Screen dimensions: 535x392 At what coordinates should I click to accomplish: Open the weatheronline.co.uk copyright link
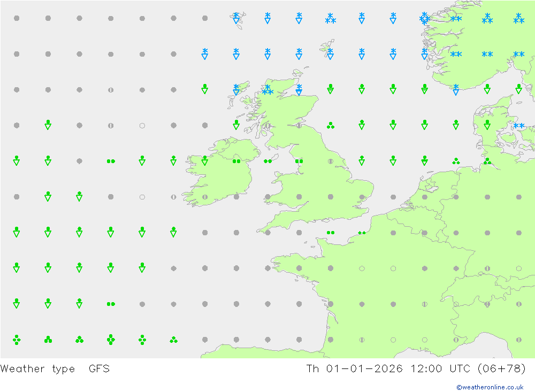pyautogui.click(x=490, y=387)
